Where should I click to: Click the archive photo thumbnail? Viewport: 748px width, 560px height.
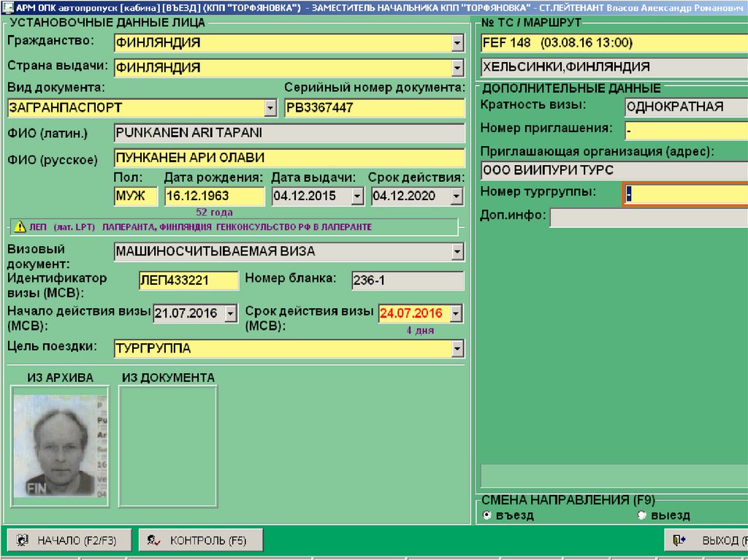[61, 446]
